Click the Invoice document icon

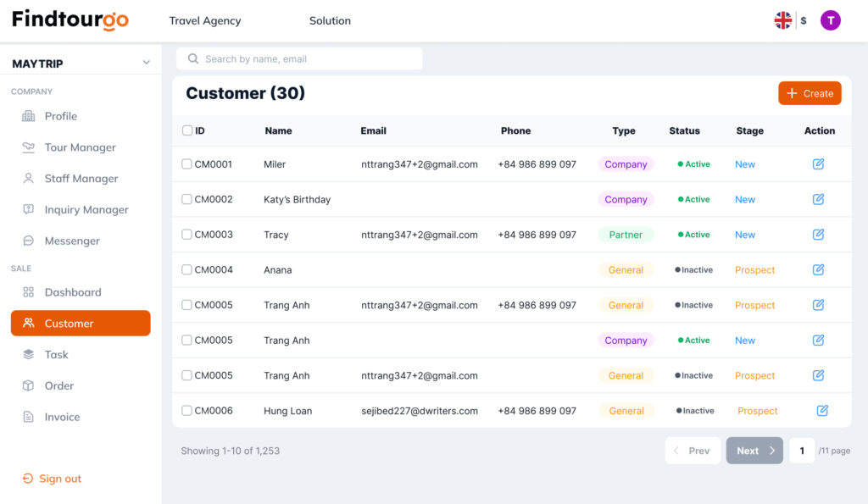click(x=29, y=417)
